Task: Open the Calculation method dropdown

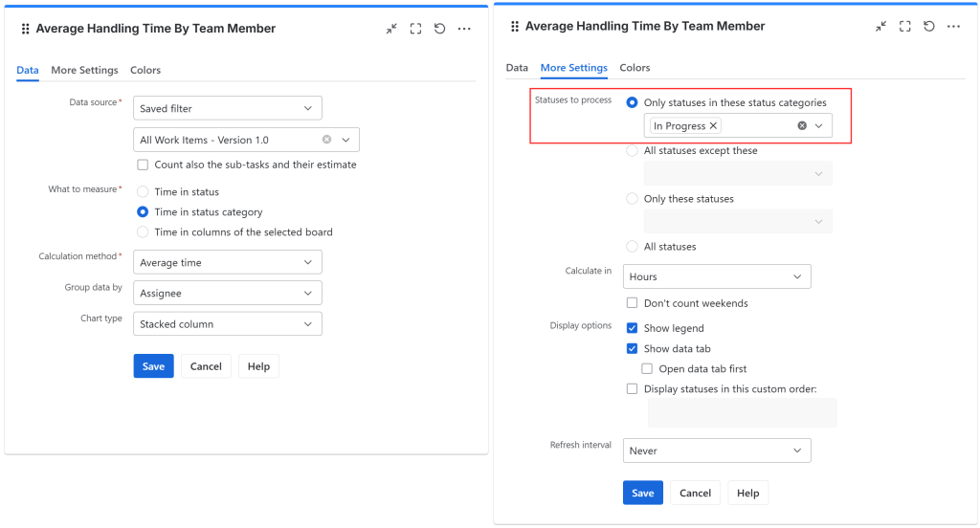Action: click(228, 262)
